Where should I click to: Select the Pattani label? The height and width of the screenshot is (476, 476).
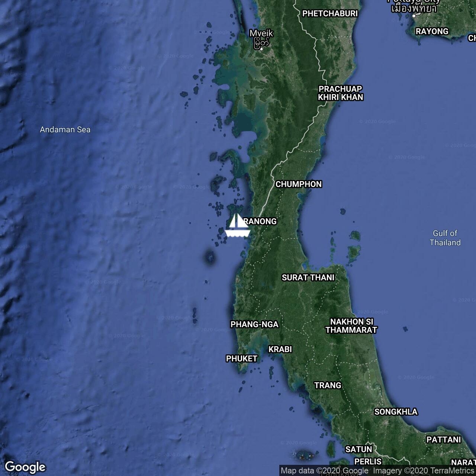[444, 440]
